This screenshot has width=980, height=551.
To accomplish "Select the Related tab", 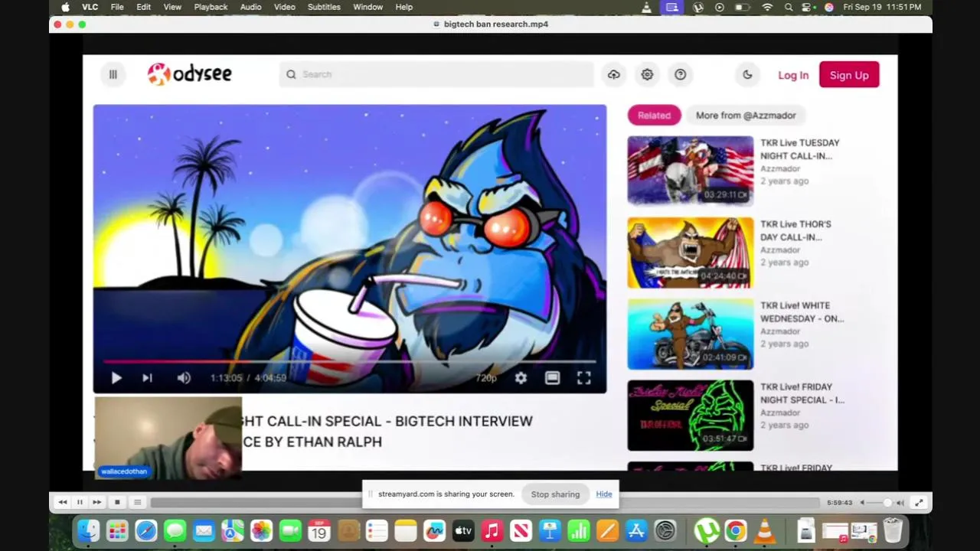I will [654, 116].
